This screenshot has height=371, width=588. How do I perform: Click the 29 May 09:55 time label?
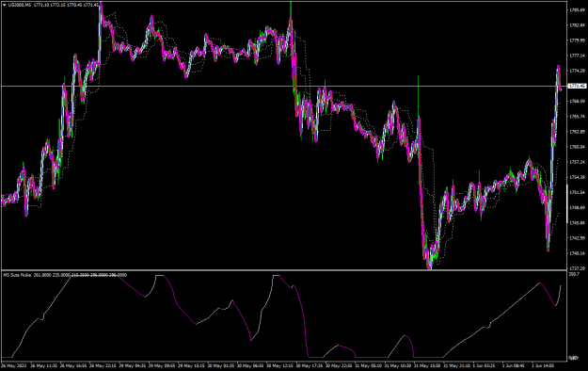coord(162,365)
